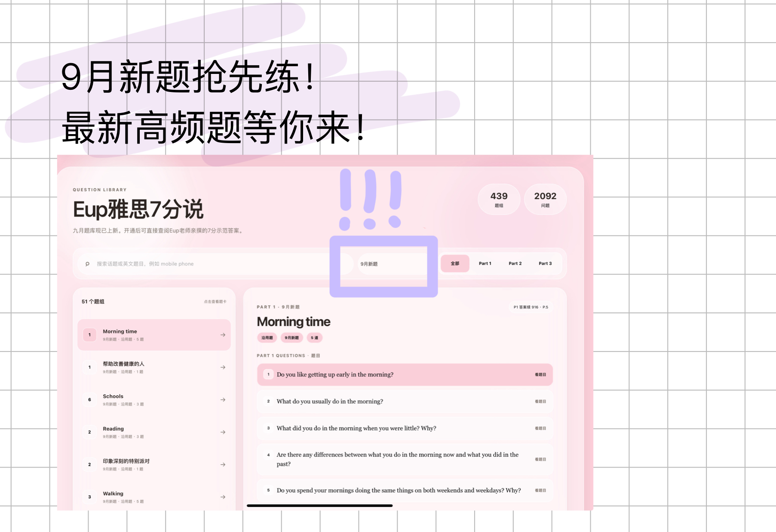Click the 沿用题 tag under the Morning time heading

click(267, 338)
